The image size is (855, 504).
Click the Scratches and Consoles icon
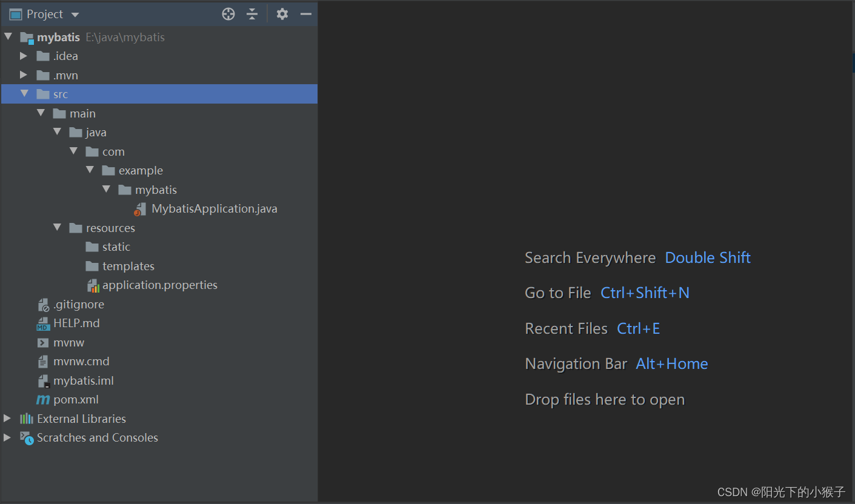pyautogui.click(x=27, y=438)
